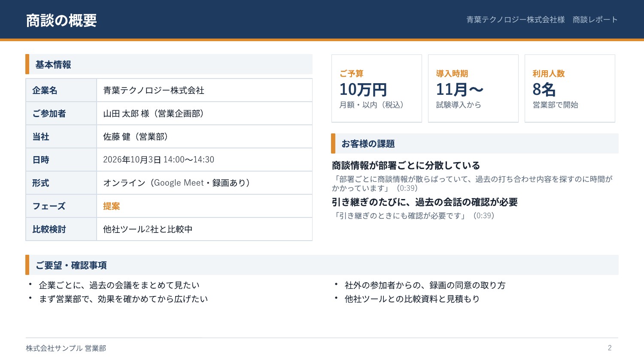The height and width of the screenshot is (362, 644).
Task: Select the 8名 value
Action: click(544, 90)
